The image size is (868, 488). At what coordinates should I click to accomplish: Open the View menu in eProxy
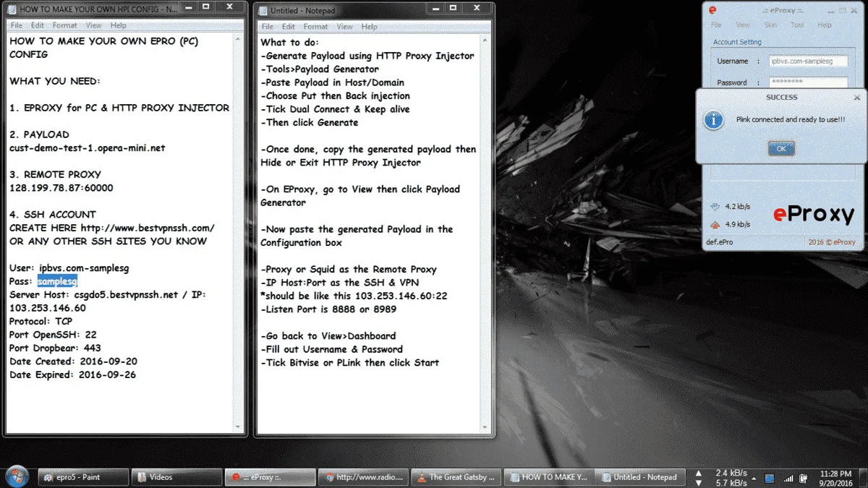[743, 25]
